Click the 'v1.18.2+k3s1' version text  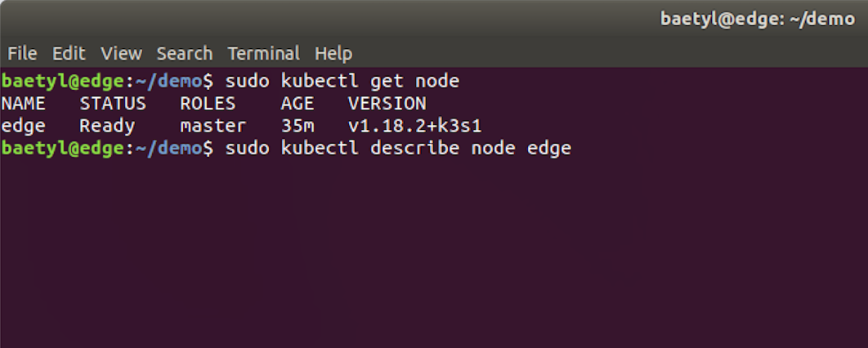(x=414, y=127)
